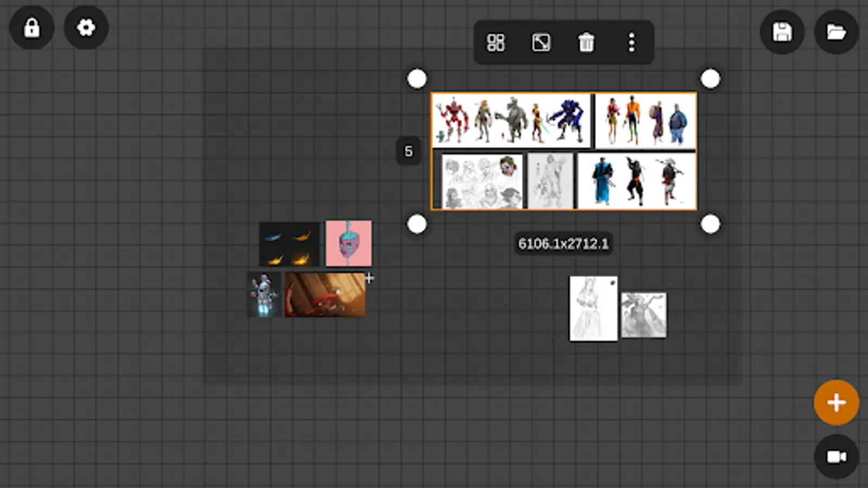
Task: Open a file using the folder icon
Action: point(836,32)
